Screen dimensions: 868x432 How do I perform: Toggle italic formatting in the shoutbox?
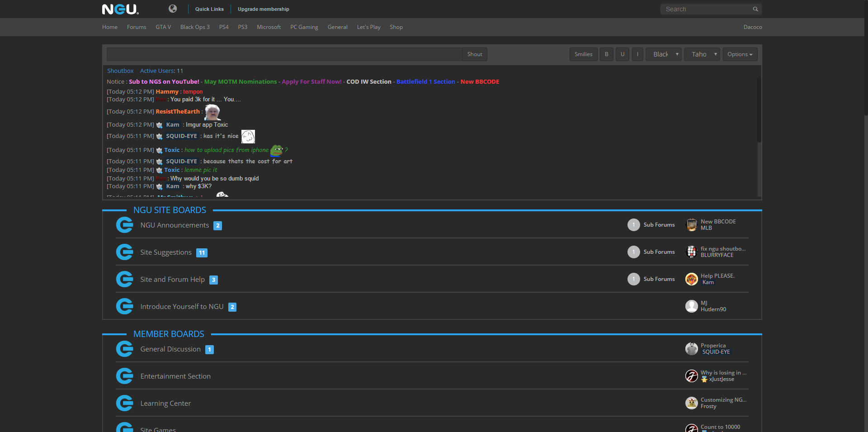pyautogui.click(x=637, y=54)
